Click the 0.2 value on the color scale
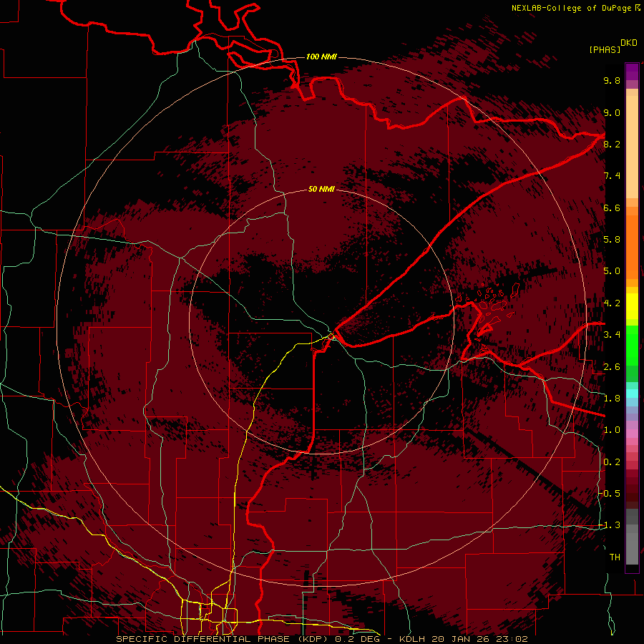Screen dimensions: 644x644 click(612, 462)
